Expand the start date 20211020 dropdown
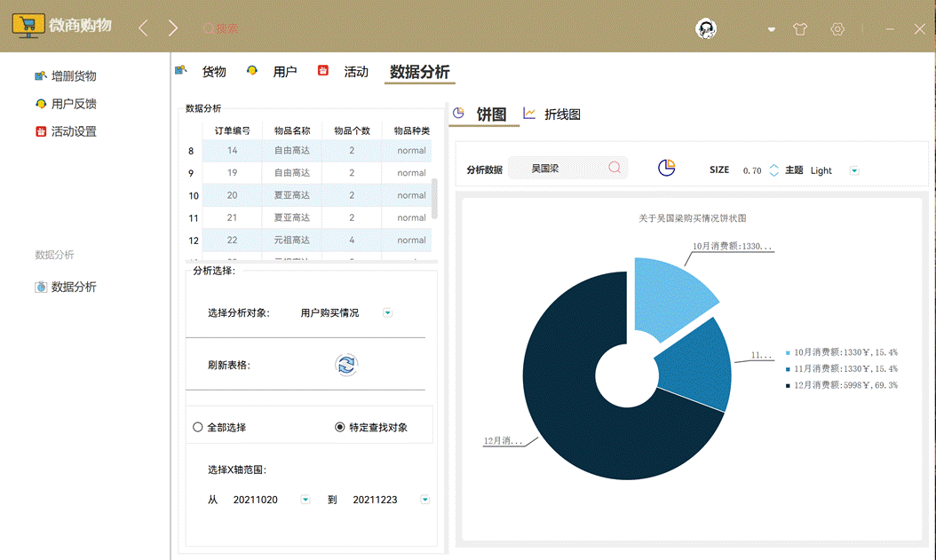The image size is (936, 560). point(305,500)
